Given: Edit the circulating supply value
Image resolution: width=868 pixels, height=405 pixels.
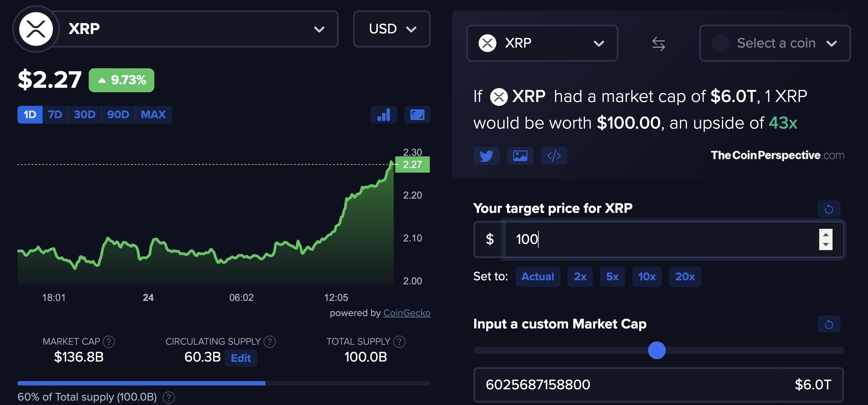Looking at the screenshot, I should point(241,358).
